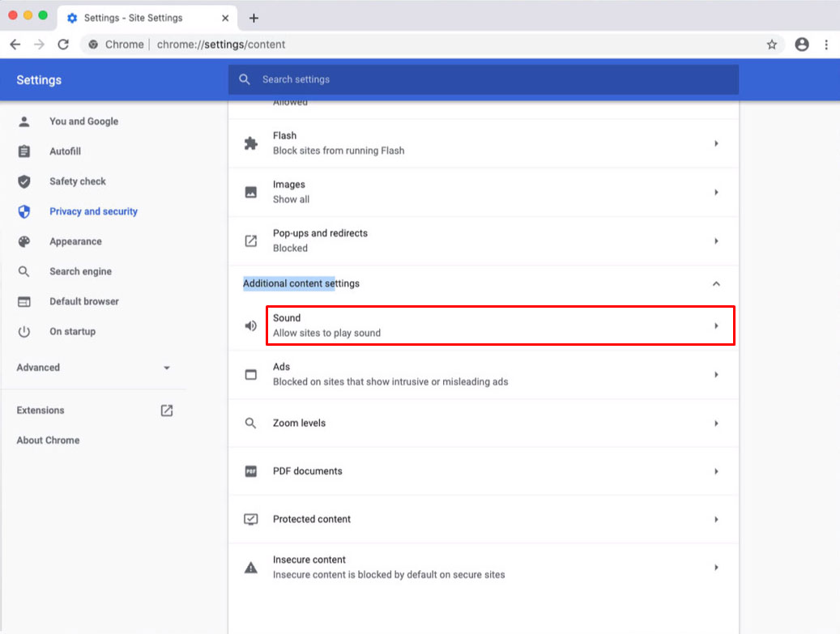
Task: Click the Search settings field
Action: 486,79
